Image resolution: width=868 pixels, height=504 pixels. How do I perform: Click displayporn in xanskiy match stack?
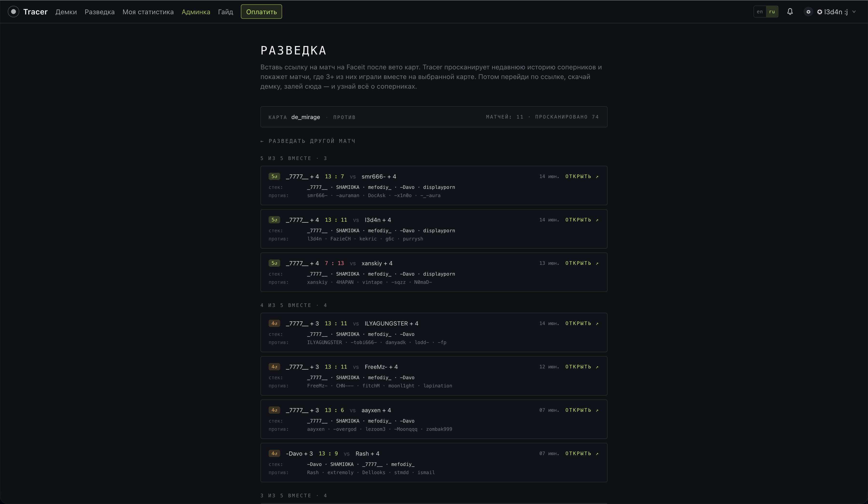(x=439, y=274)
